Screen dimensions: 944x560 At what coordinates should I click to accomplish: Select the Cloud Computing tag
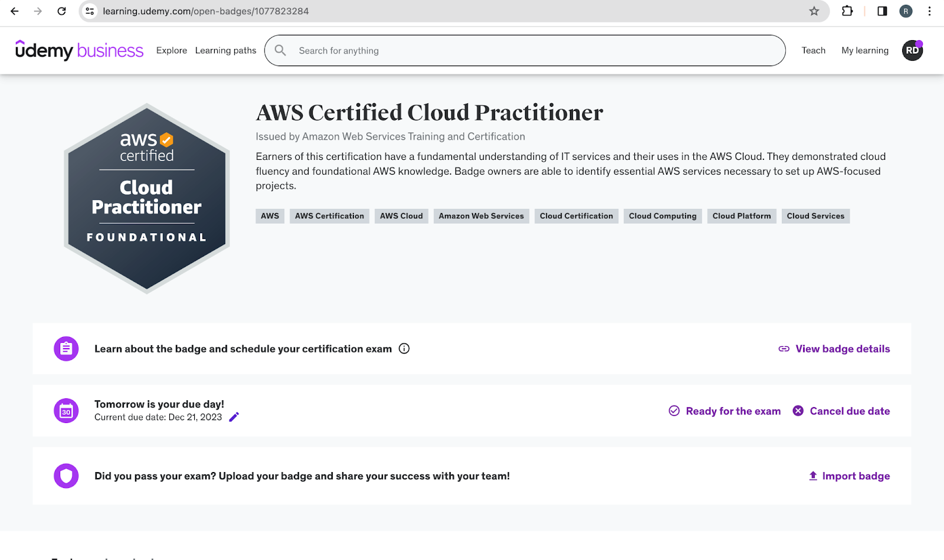pyautogui.click(x=663, y=216)
